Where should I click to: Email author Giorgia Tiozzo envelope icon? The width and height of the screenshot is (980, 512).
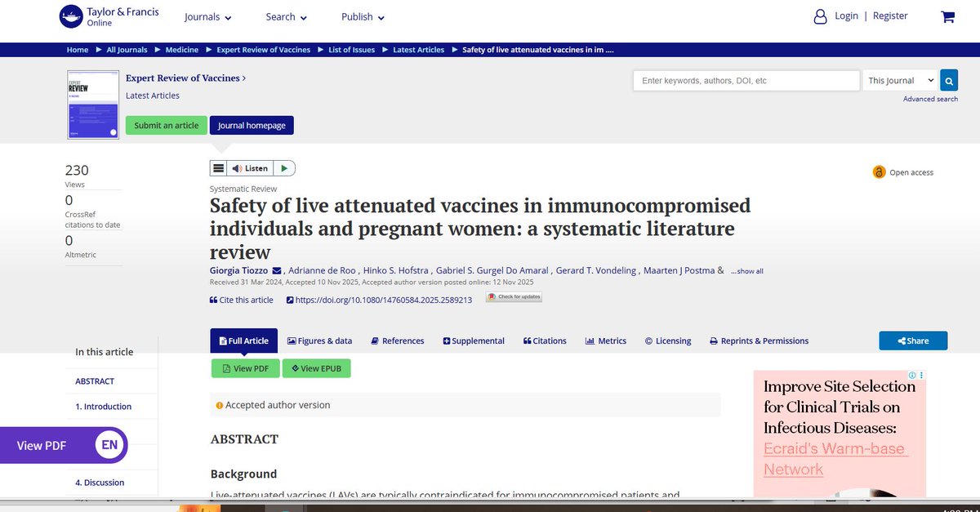click(277, 270)
